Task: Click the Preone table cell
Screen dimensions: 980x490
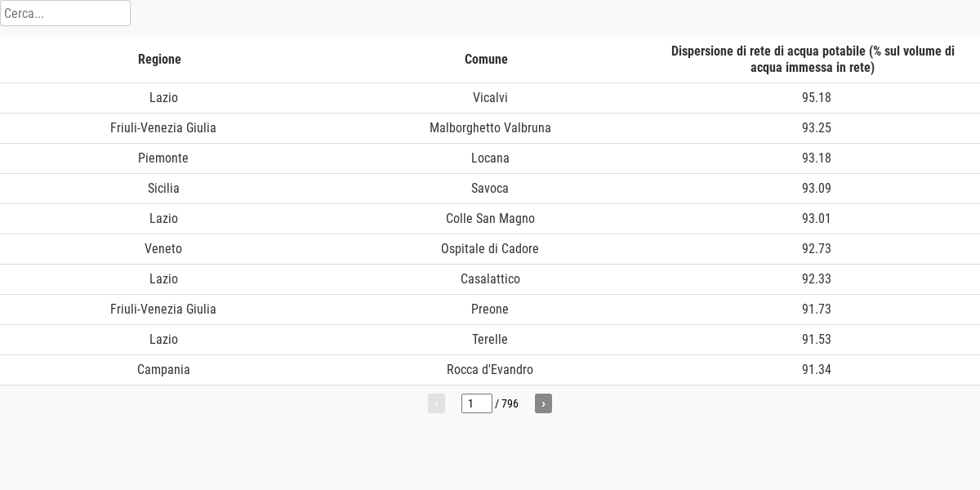Action: pos(490,310)
